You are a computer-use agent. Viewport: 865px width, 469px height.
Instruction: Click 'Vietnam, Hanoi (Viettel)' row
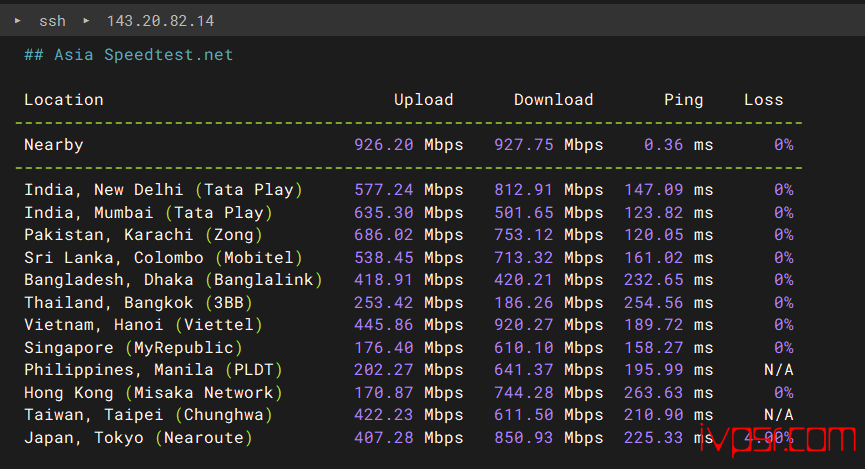[x=143, y=325]
